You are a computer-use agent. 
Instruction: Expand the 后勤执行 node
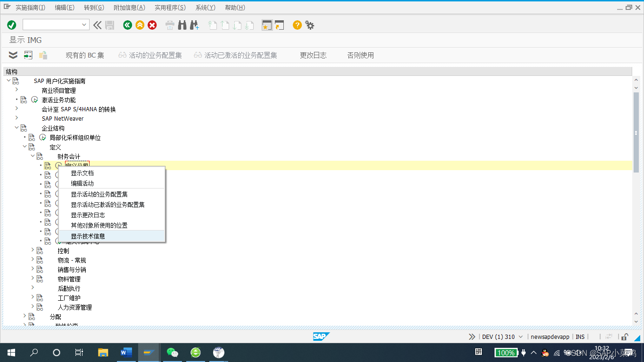point(33,288)
